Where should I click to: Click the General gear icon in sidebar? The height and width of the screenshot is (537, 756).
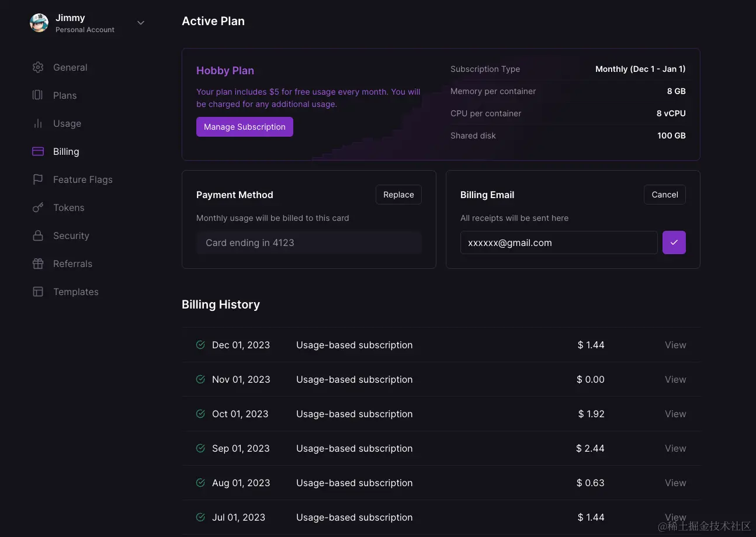coord(38,67)
